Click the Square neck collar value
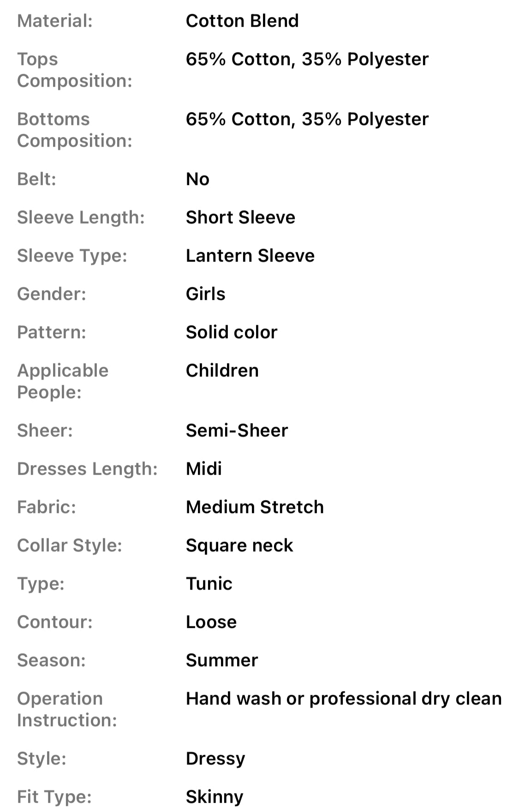Viewport: 519px width, 812px height. (x=239, y=545)
